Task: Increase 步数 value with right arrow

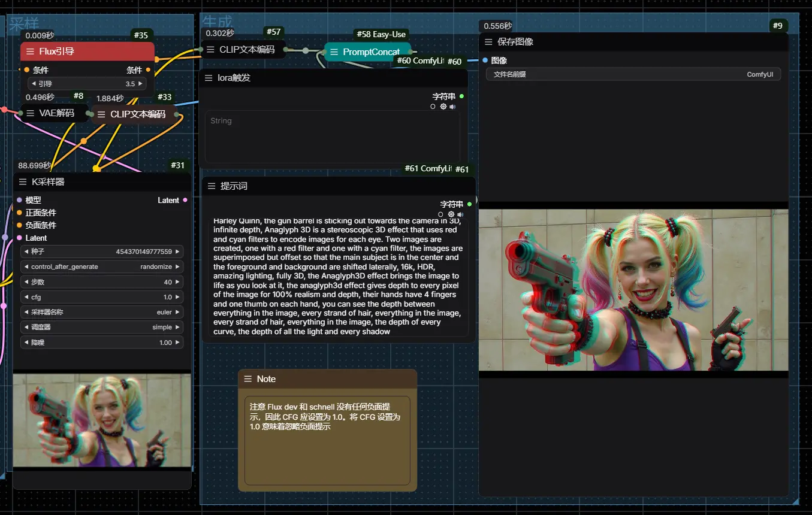Action: click(177, 282)
